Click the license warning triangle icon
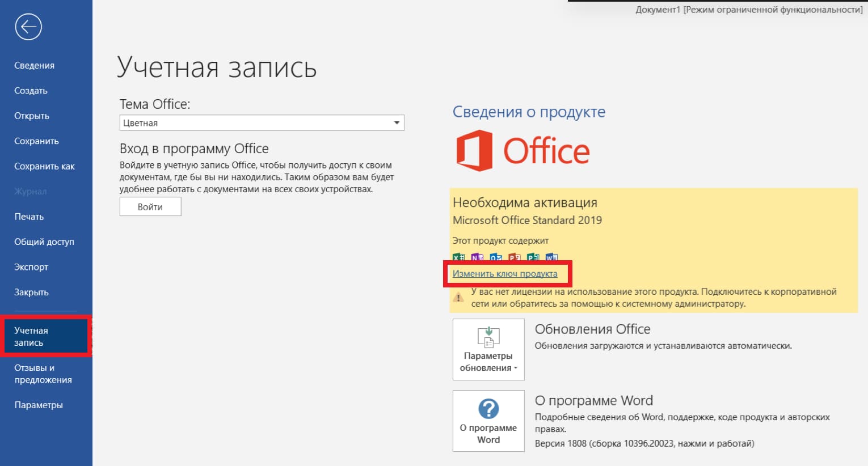Screen dimensions: 868x466 (x=458, y=298)
